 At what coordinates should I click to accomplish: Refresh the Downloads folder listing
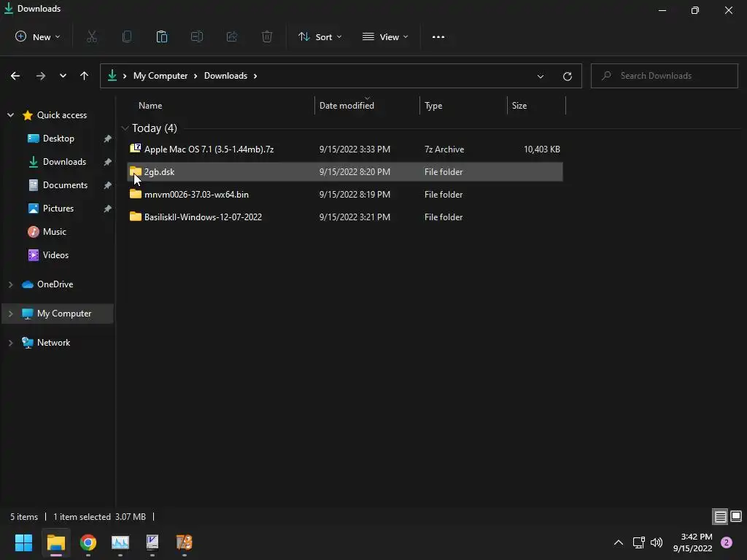click(x=568, y=76)
